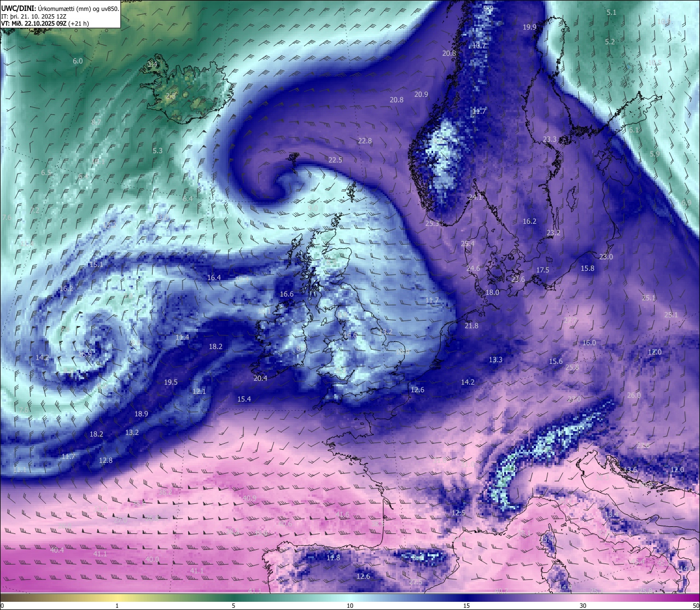Screen dimensions: 700x610
Task: Click the 16.6 value near Hebrides
Action: coord(287,294)
